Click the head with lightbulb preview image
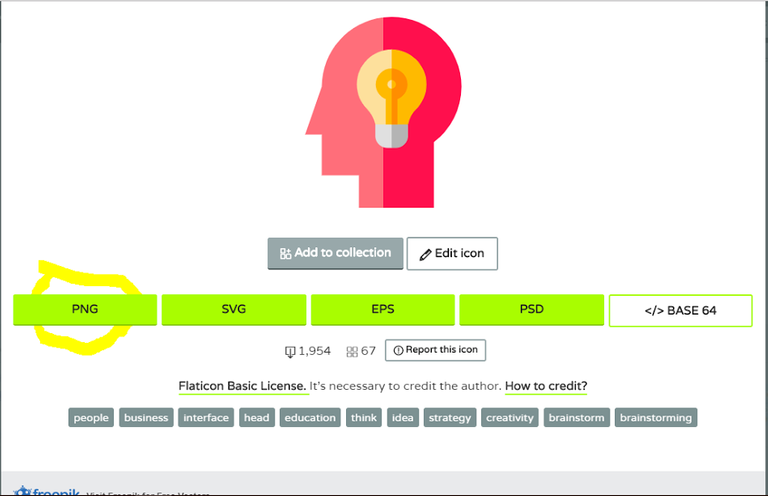 click(384, 113)
